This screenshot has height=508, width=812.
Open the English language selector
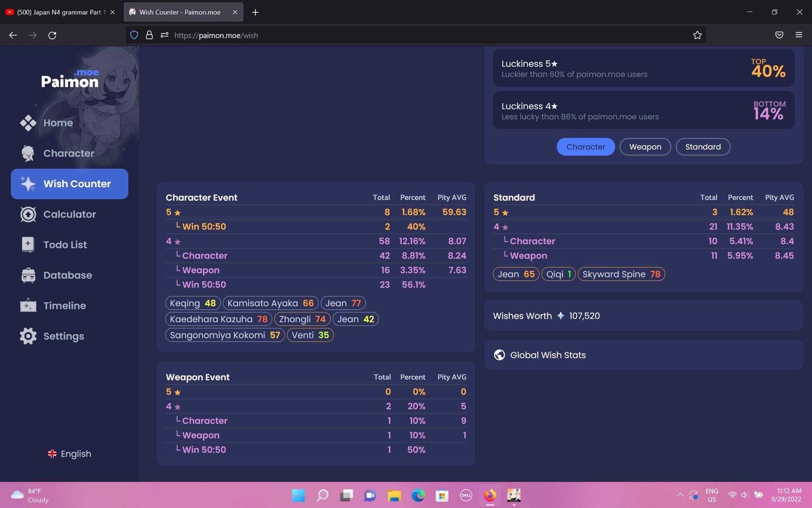(x=69, y=454)
